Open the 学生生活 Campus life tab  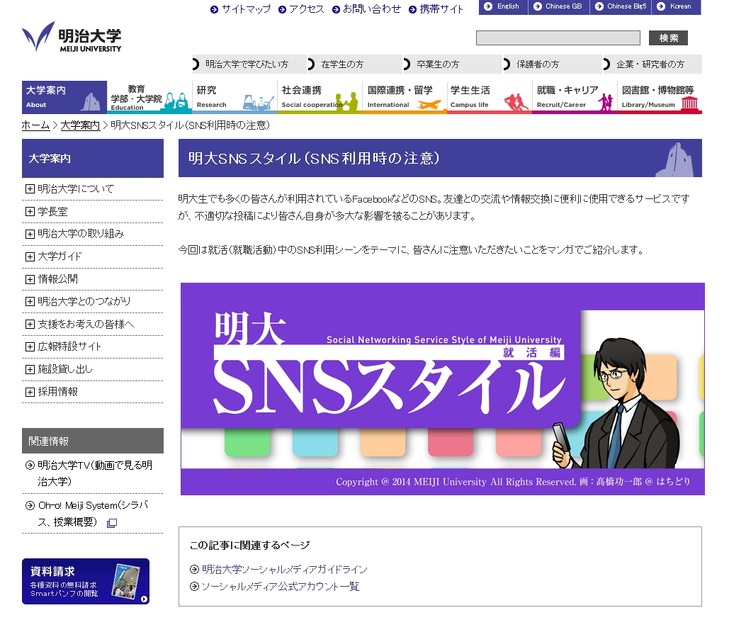[490, 97]
